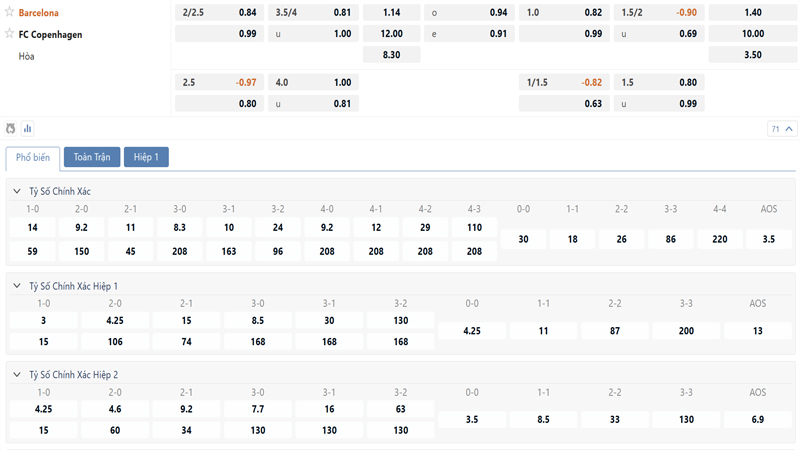Select the Phổ biến tab
Viewport: 800px width, 450px height.
click(32, 157)
